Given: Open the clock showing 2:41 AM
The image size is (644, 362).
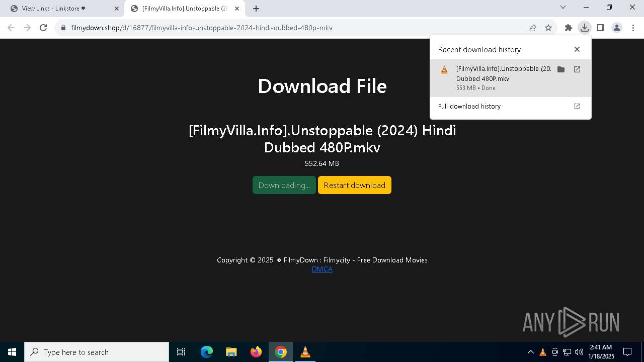Looking at the screenshot, I should click(x=601, y=352).
